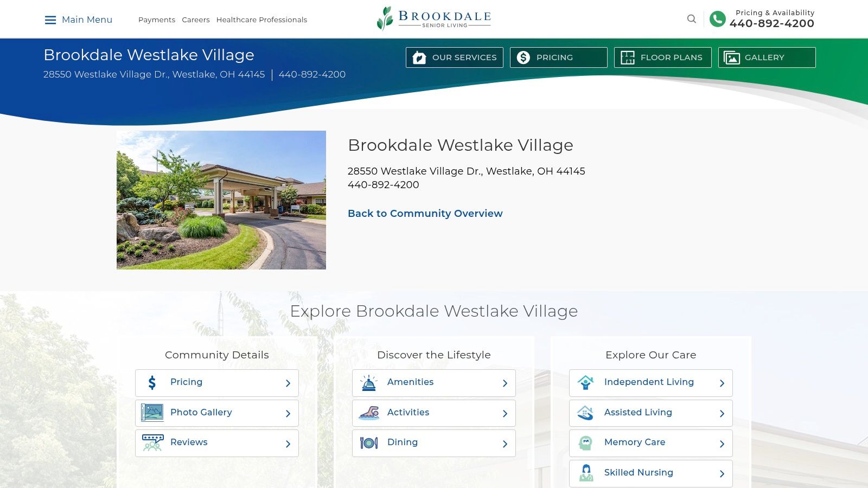Open the Memory Care link
The image size is (868, 488).
coord(635,442)
